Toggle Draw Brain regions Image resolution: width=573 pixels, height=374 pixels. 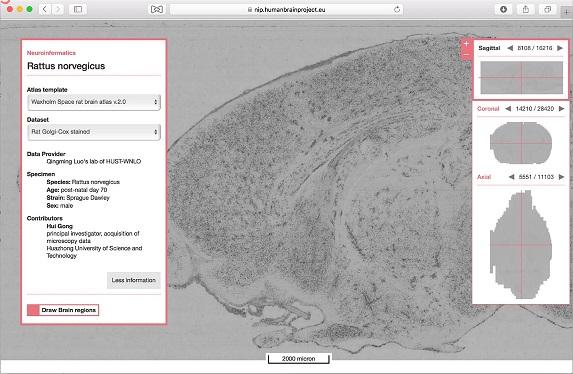click(63, 310)
